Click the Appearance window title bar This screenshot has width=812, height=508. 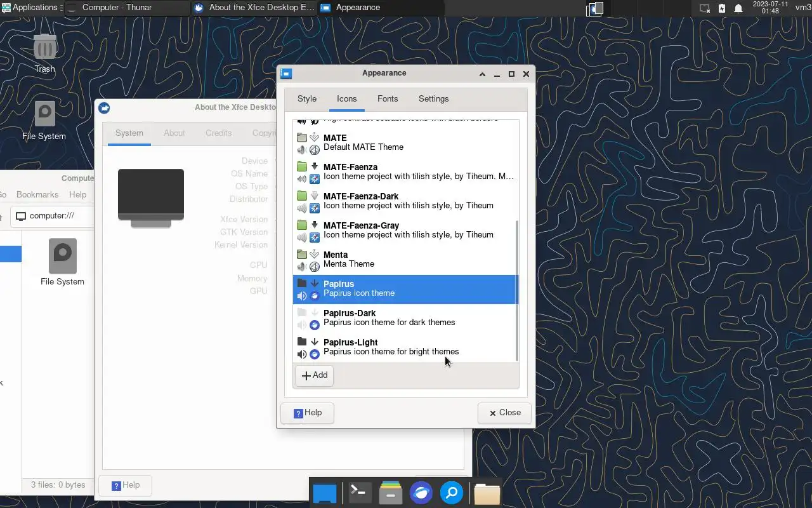pos(384,74)
